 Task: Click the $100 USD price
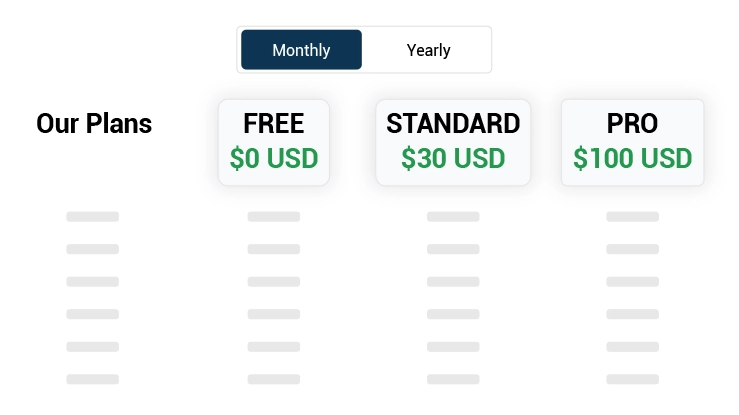(632, 158)
